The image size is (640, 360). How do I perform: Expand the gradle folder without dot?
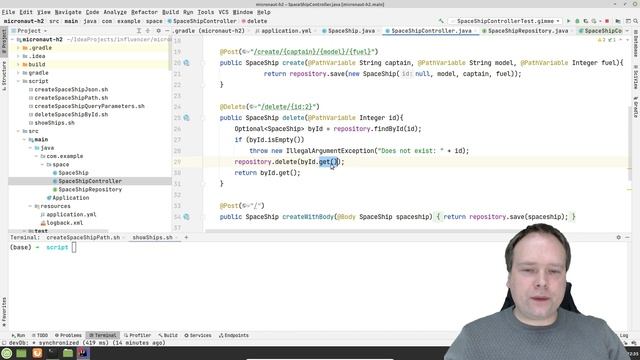18,73
